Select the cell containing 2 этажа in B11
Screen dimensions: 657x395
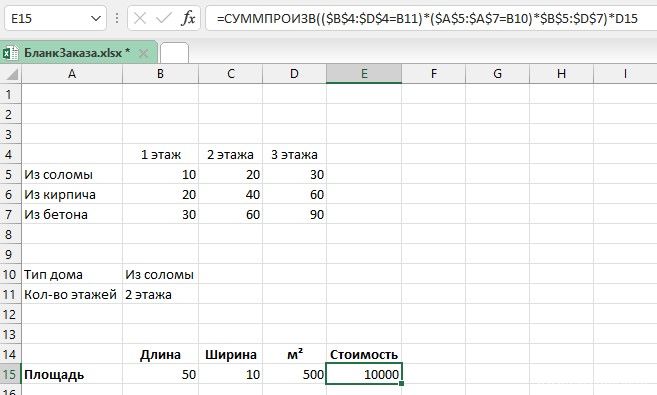[x=160, y=294]
